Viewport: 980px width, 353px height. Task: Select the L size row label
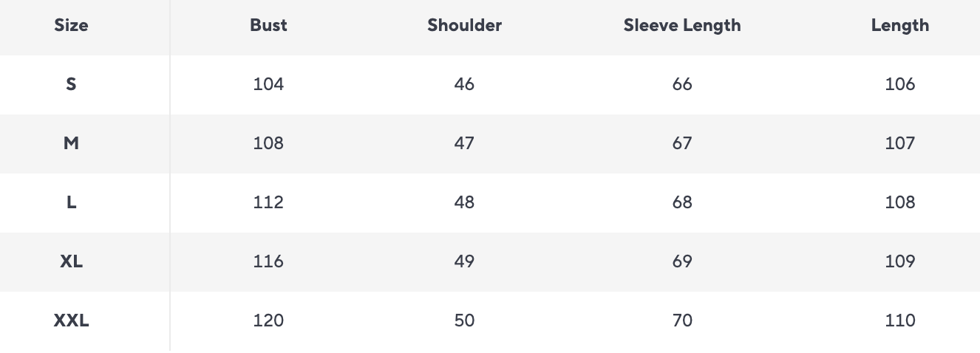click(71, 202)
